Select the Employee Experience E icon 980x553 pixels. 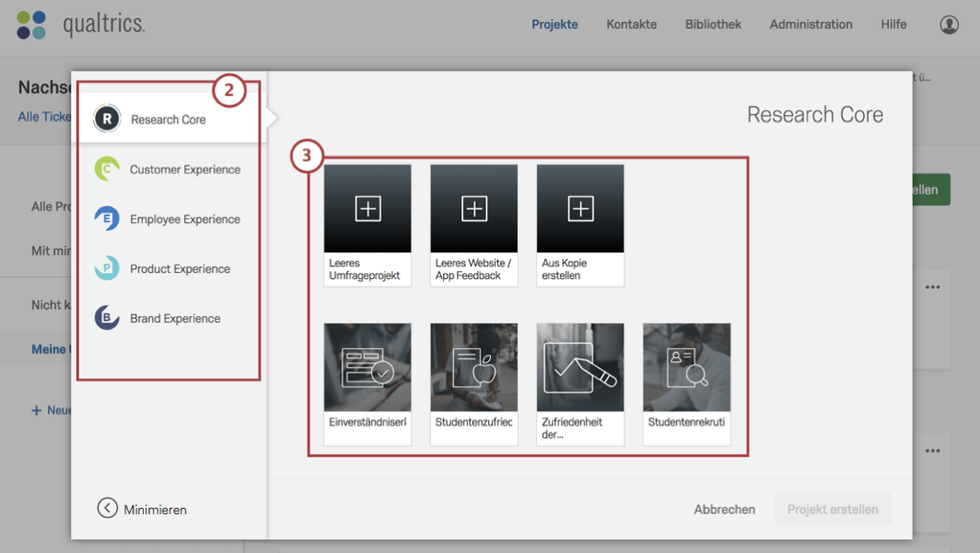(x=107, y=218)
